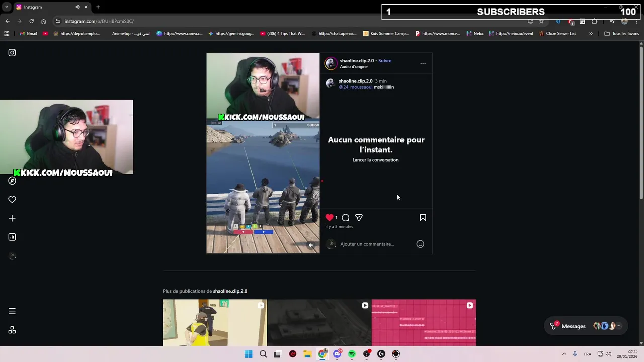Close the Instagram browser tab
Screen dimensions: 644x362
point(86,7)
